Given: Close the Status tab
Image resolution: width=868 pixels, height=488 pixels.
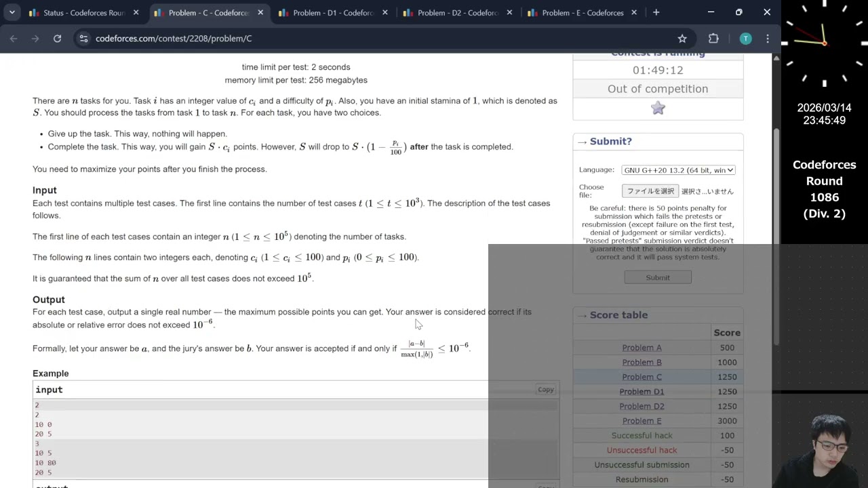Looking at the screenshot, I should coord(136,13).
